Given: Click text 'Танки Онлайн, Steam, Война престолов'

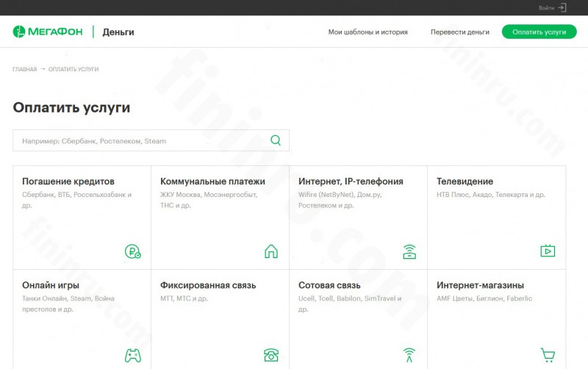Looking at the screenshot, I should click(68, 304).
